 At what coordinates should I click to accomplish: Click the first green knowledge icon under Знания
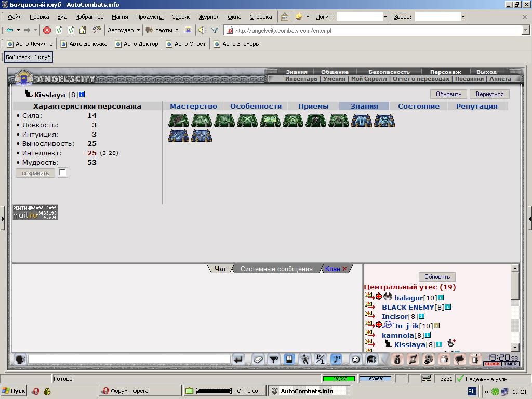tap(179, 121)
